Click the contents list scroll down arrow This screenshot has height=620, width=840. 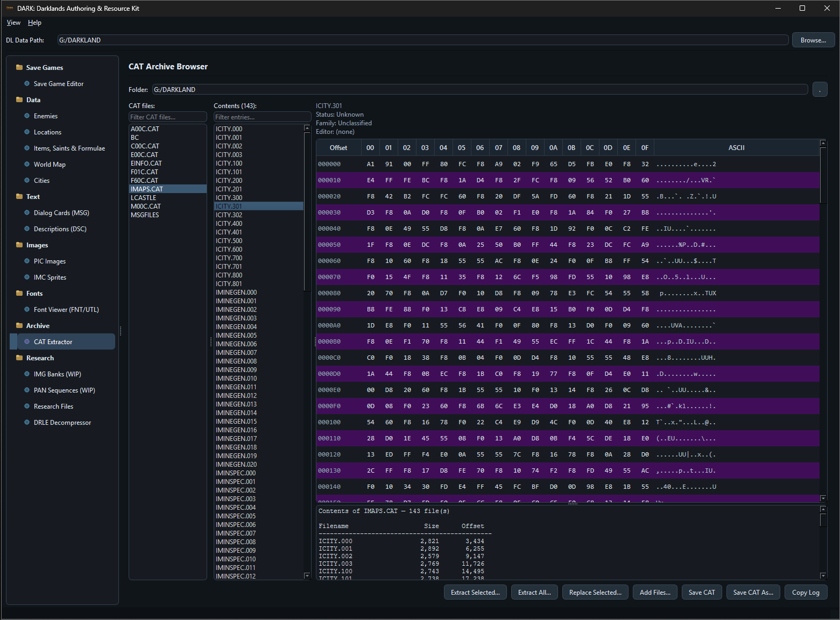point(307,576)
